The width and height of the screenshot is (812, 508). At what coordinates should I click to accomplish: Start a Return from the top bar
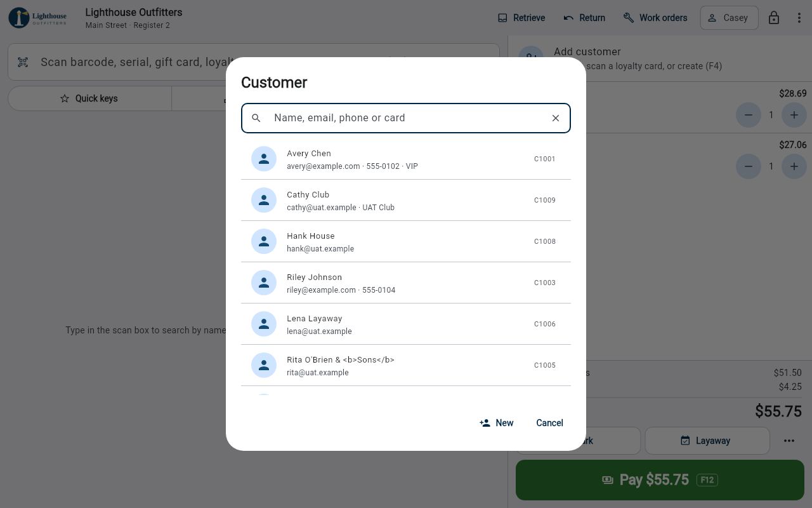click(x=584, y=18)
